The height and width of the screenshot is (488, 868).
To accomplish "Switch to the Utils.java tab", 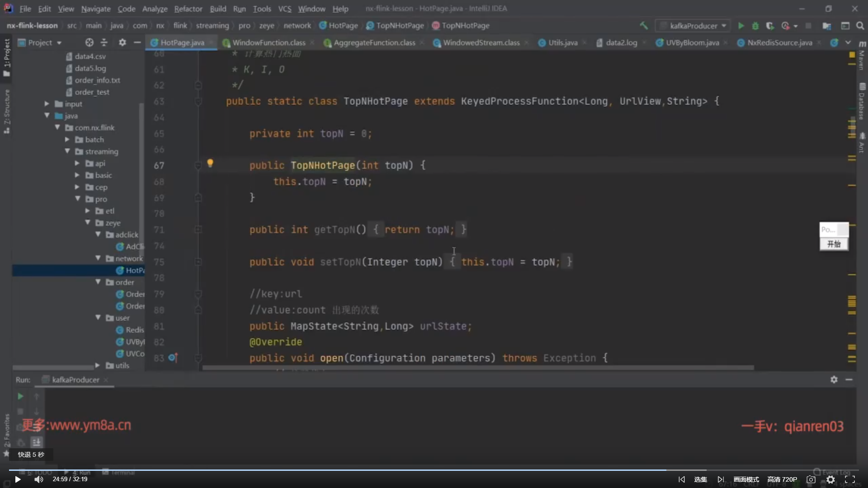I will tap(562, 42).
